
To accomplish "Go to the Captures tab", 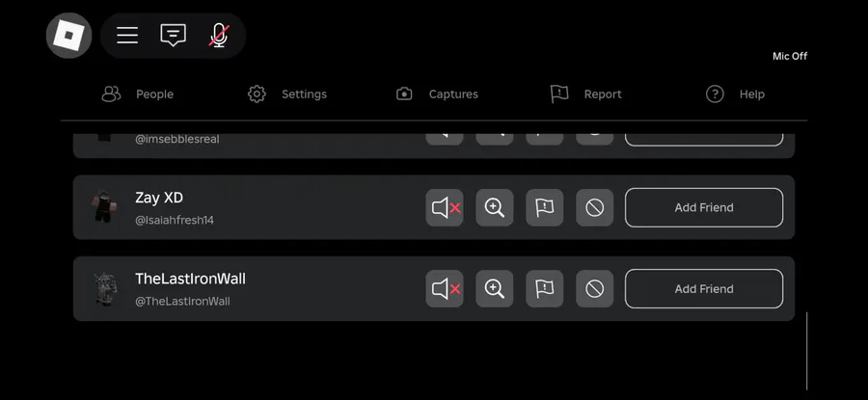I will 437,94.
